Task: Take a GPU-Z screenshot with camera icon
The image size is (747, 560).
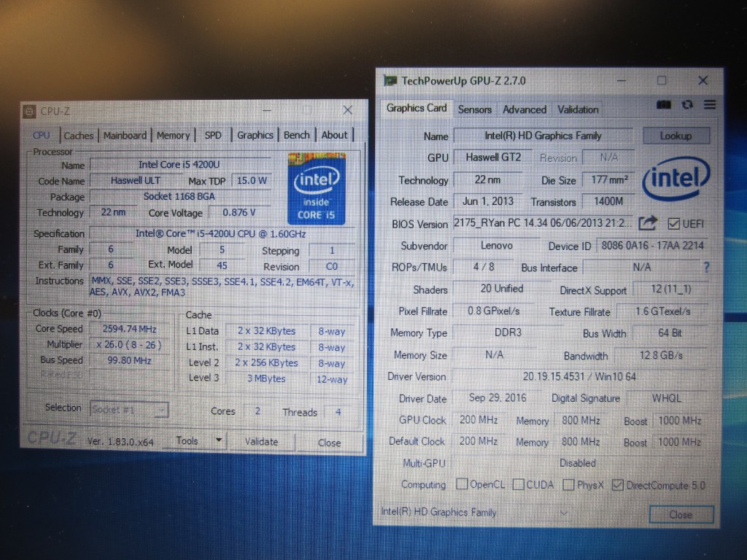Action: click(x=664, y=105)
